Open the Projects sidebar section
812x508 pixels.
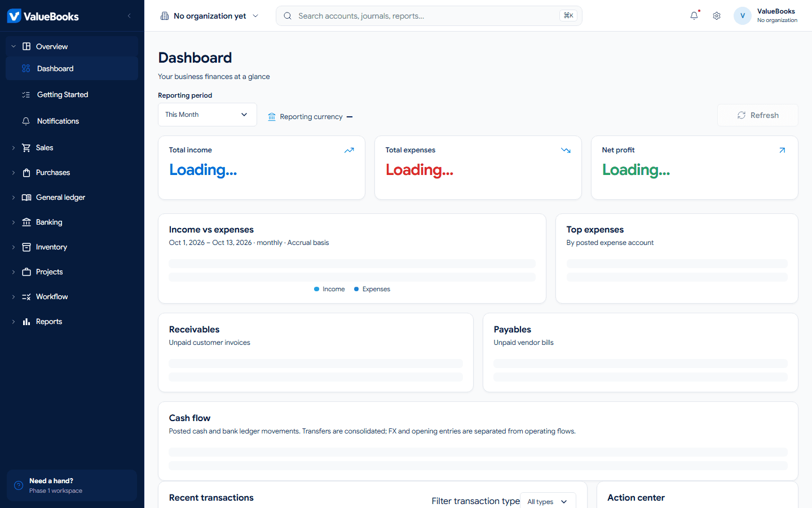[x=72, y=272]
